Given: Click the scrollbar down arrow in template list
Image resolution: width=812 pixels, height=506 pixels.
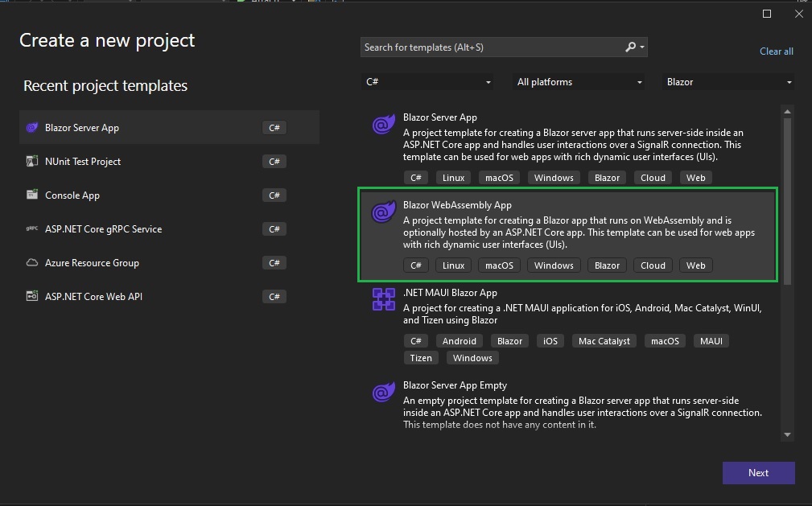Looking at the screenshot, I should (787, 435).
